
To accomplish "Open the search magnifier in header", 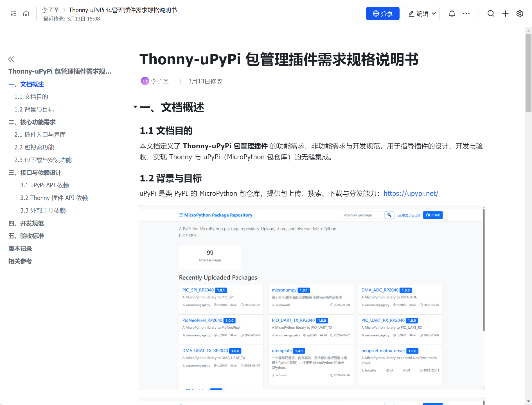I will click(491, 13).
